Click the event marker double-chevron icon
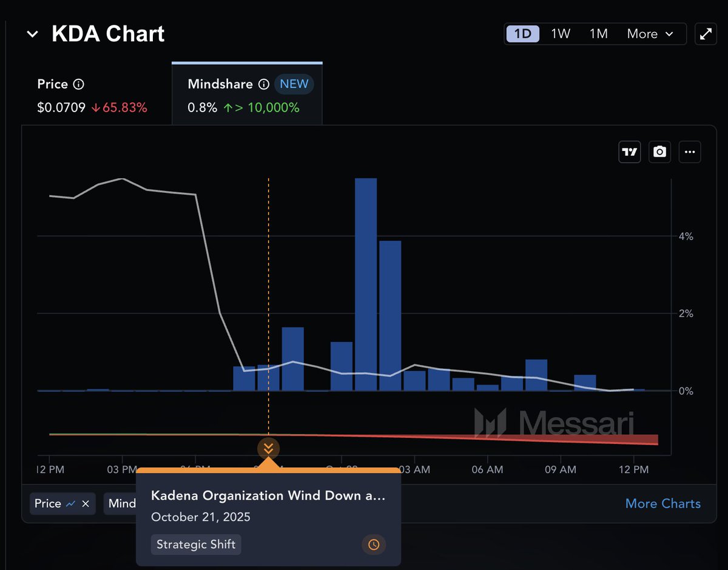The height and width of the screenshot is (570, 728). (x=268, y=449)
